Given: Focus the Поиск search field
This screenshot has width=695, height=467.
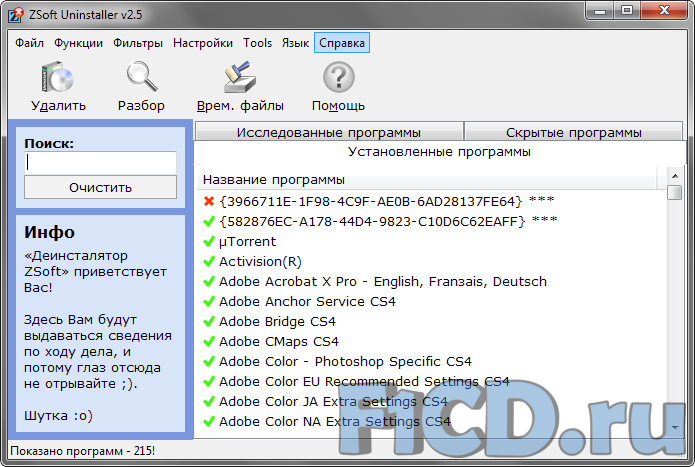Looking at the screenshot, I should pyautogui.click(x=101, y=163).
